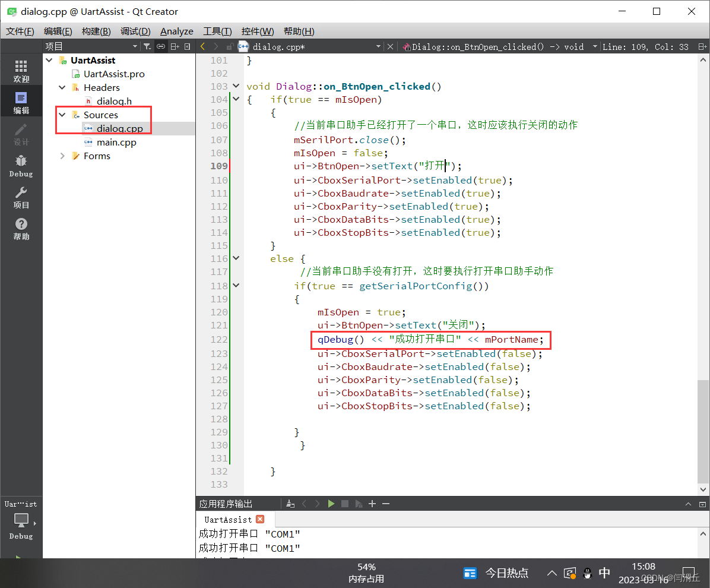The image size is (710, 588).
Task: Collapse the Headers folder
Action: coord(62,87)
